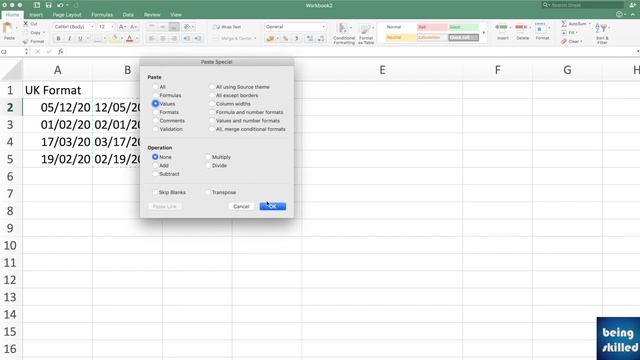Click the Increase decimal icon
This screenshot has width=640, height=360.
click(x=309, y=38)
